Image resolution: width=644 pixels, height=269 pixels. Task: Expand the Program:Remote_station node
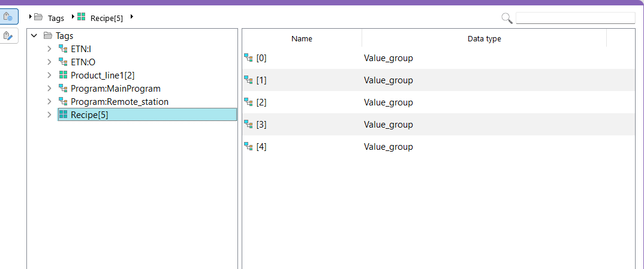tap(49, 102)
